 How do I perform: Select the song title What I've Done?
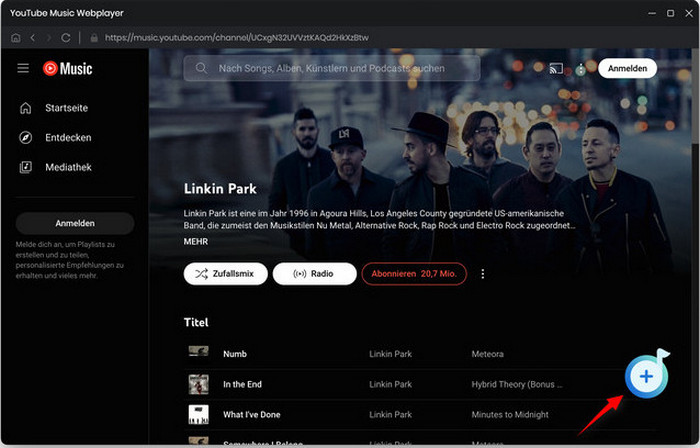pos(252,415)
